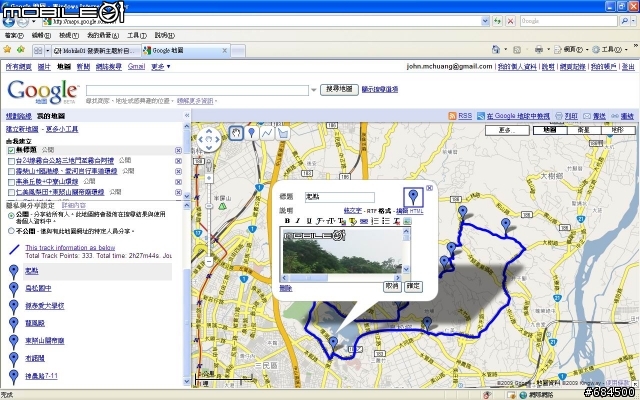Insert a hyperlink in the description editor
This screenshot has height=400, width=640.
[364, 221]
